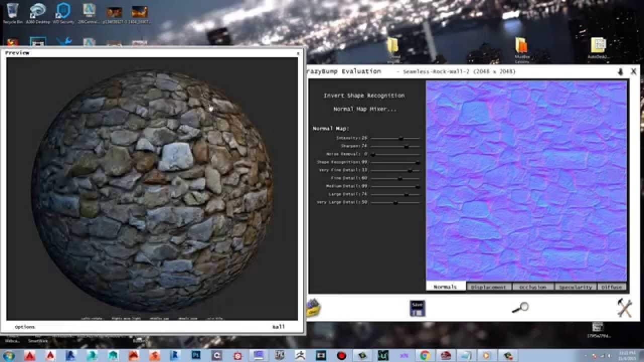The image size is (644, 362).
Task: Open the Windows Start menu
Action: click(9, 355)
